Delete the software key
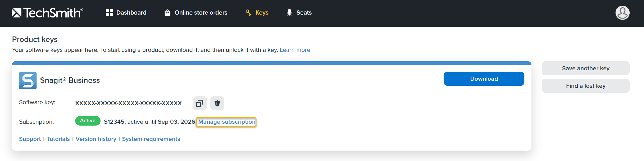The image size is (644, 161). [x=217, y=103]
